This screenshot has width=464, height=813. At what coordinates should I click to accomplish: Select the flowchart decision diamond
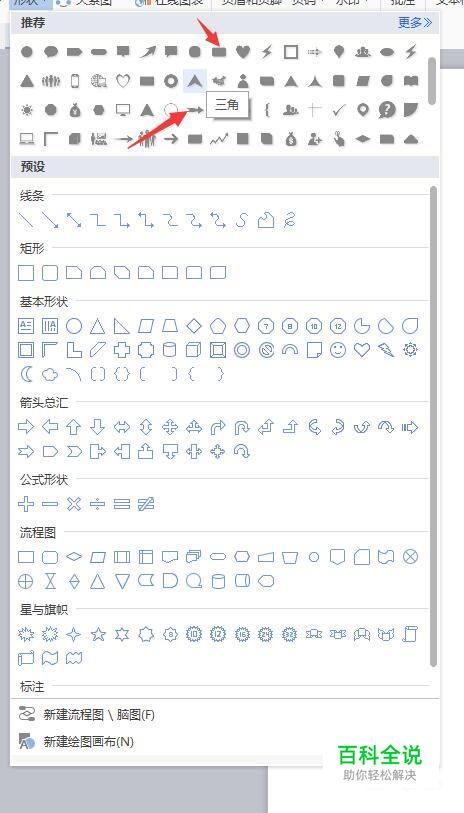coord(74,557)
